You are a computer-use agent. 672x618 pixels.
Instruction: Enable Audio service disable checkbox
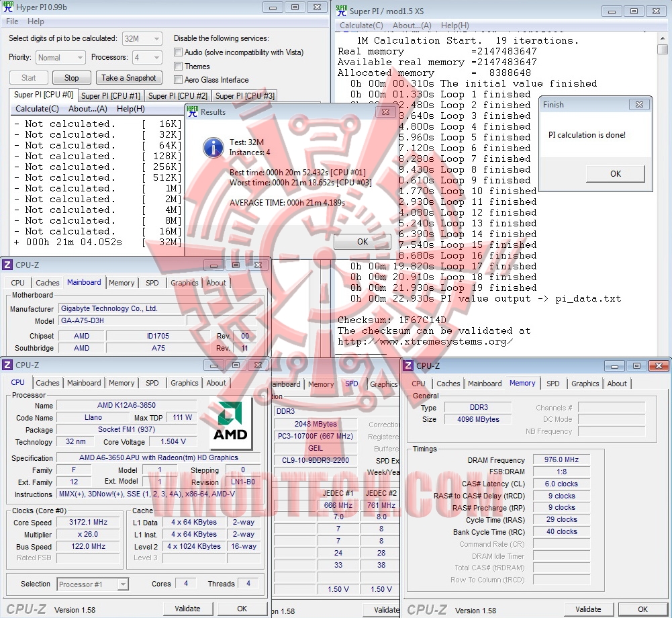tap(179, 52)
